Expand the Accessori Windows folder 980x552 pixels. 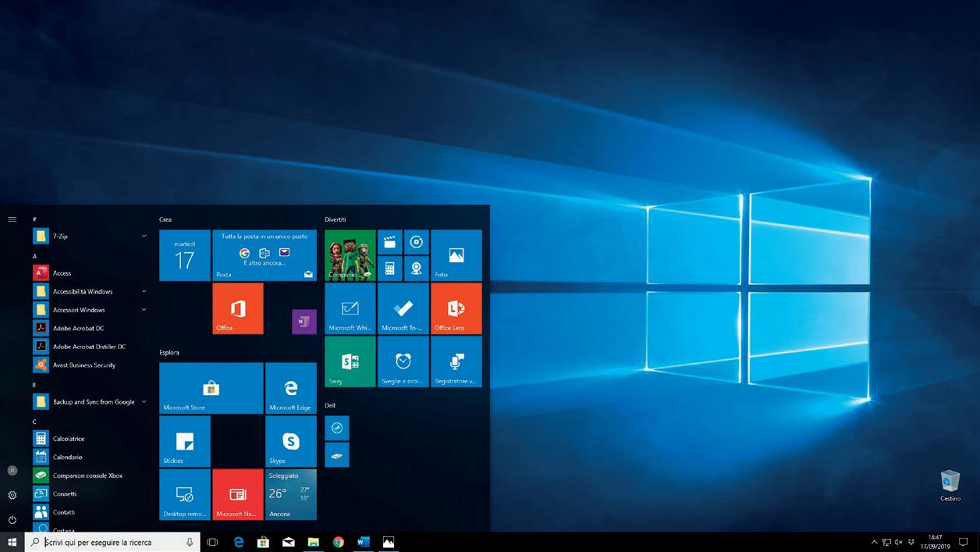[x=90, y=310]
